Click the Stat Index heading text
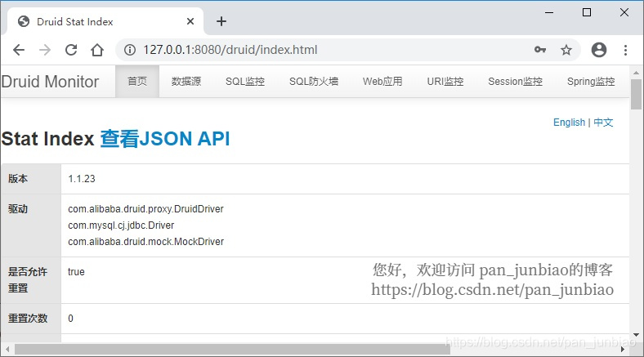 pyautogui.click(x=47, y=139)
